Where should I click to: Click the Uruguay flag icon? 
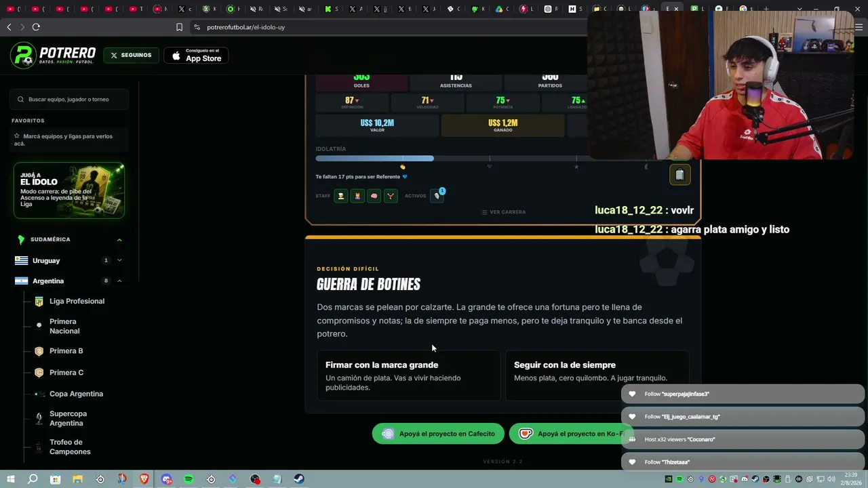(x=22, y=260)
